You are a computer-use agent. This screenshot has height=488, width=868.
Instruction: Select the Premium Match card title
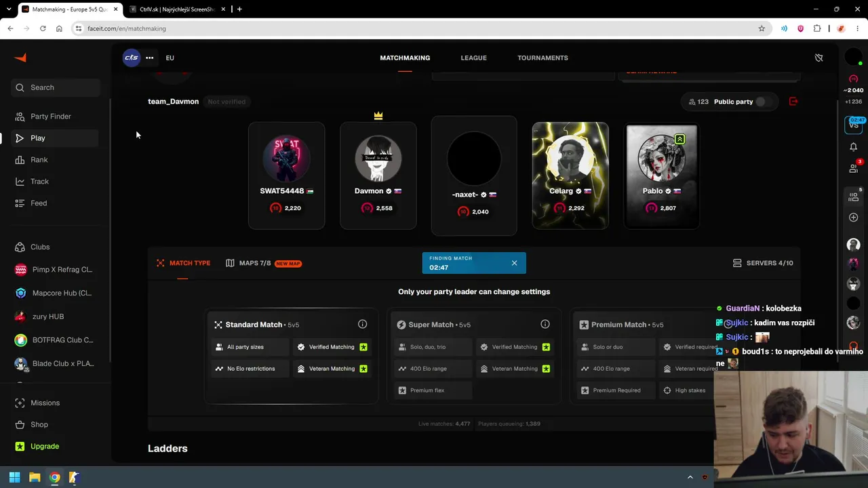618,325
